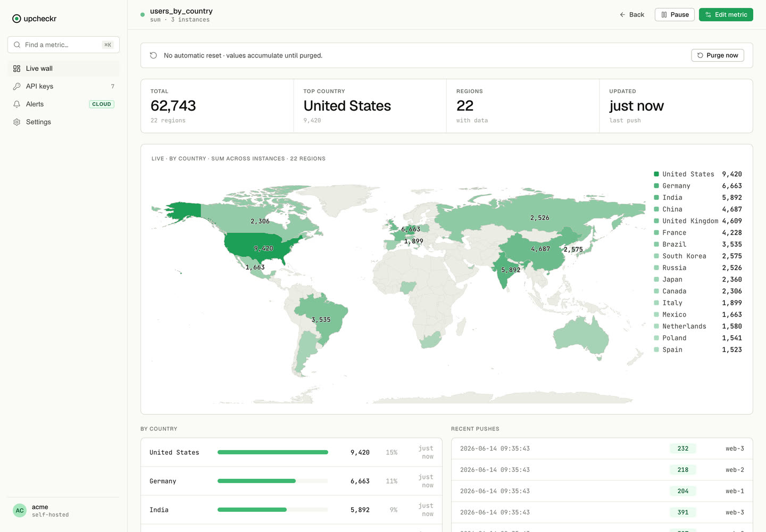Click web-2 instance in recent pushes
The height and width of the screenshot is (532, 766).
tap(735, 470)
